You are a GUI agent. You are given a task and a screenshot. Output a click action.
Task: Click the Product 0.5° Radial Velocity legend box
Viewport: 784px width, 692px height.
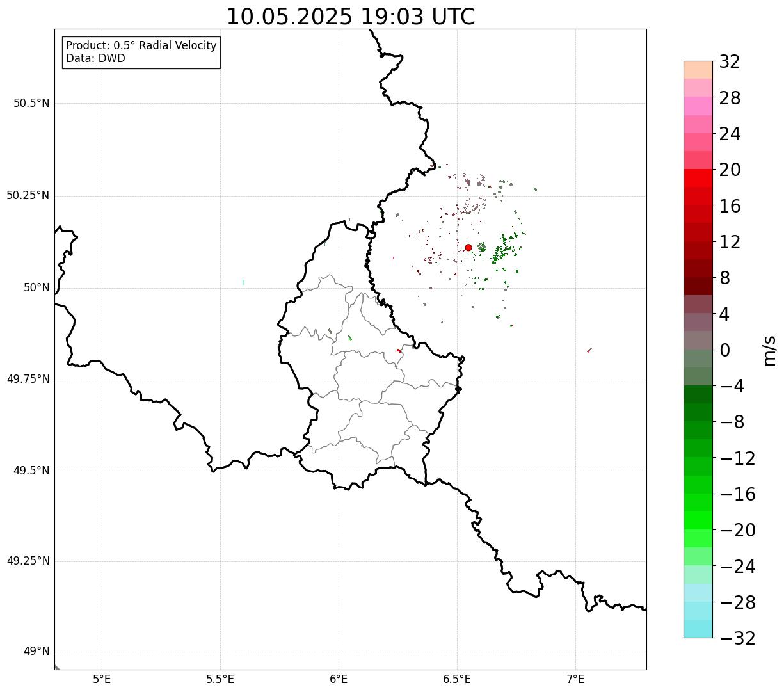(141, 52)
